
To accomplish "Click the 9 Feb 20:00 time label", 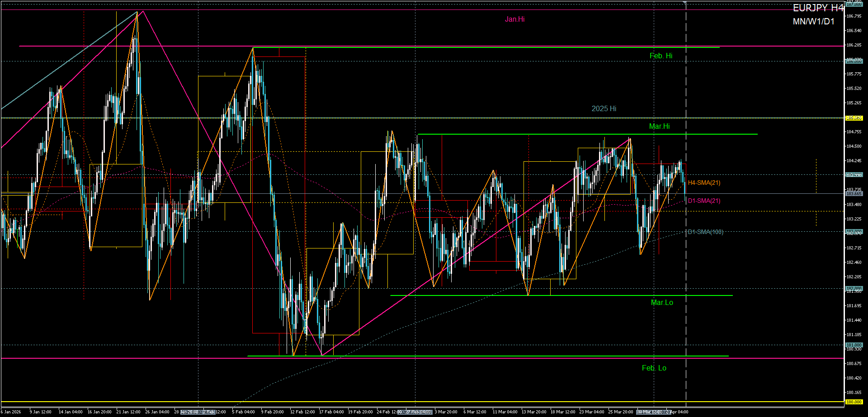I will coord(273,412).
